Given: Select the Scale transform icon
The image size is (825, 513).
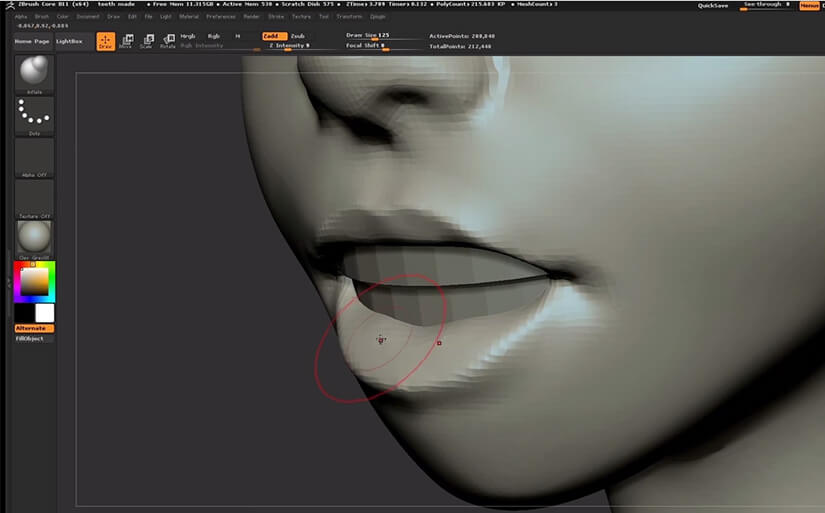Looking at the screenshot, I should [147, 42].
